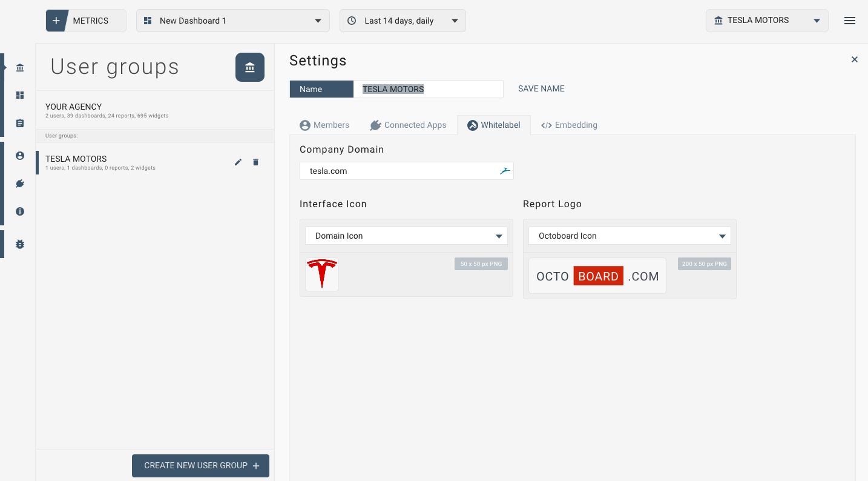This screenshot has width=868, height=481.
Task: Click the "User groups:" label
Action: click(61, 136)
